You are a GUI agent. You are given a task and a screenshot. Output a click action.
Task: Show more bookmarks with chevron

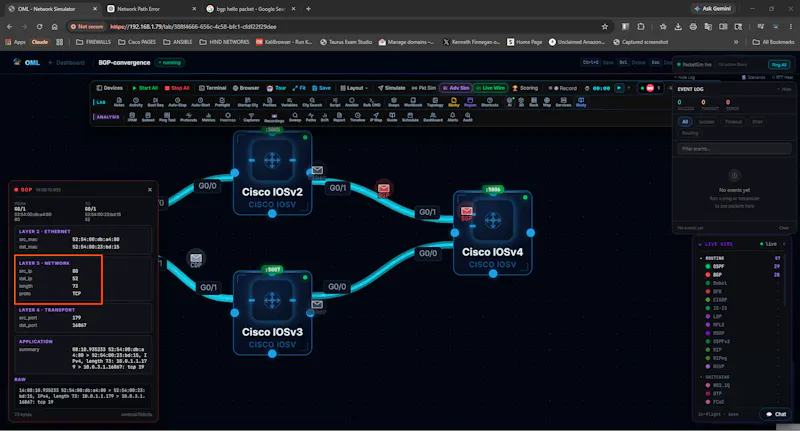pos(736,42)
